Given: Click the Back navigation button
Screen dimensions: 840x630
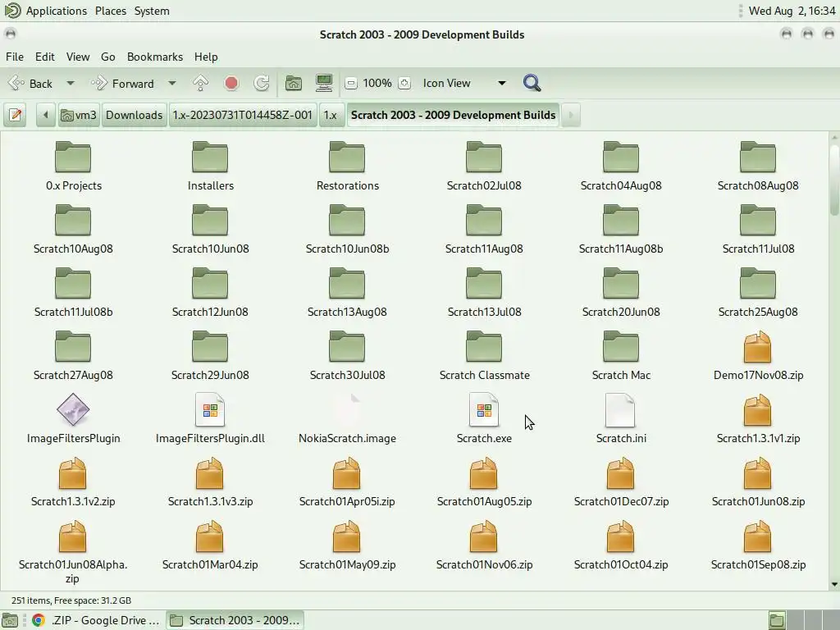Looking at the screenshot, I should tap(32, 83).
